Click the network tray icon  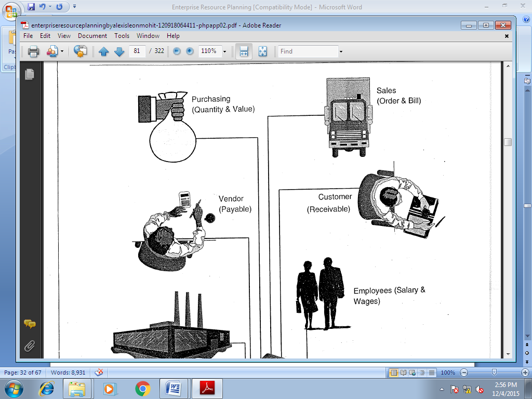(467, 389)
